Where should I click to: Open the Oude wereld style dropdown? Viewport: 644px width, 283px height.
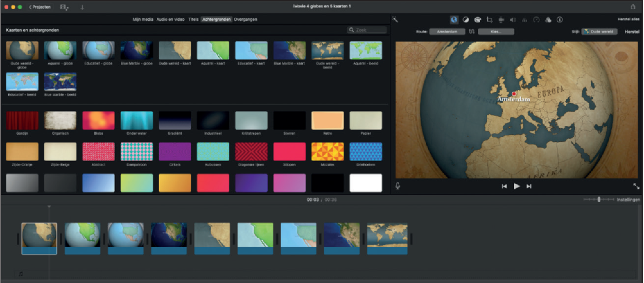[599, 32]
